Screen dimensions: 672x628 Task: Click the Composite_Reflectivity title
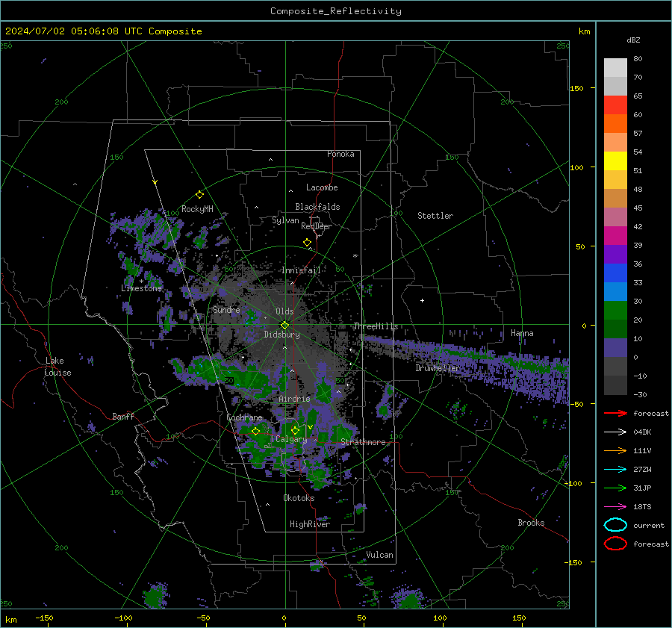pyautogui.click(x=336, y=11)
